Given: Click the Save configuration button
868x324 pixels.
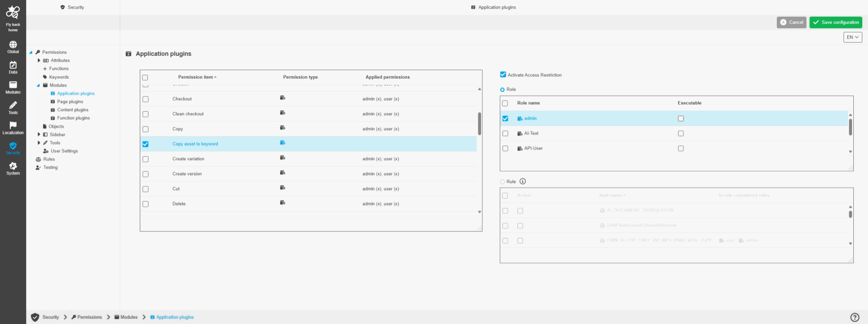Looking at the screenshot, I should click(x=836, y=22).
